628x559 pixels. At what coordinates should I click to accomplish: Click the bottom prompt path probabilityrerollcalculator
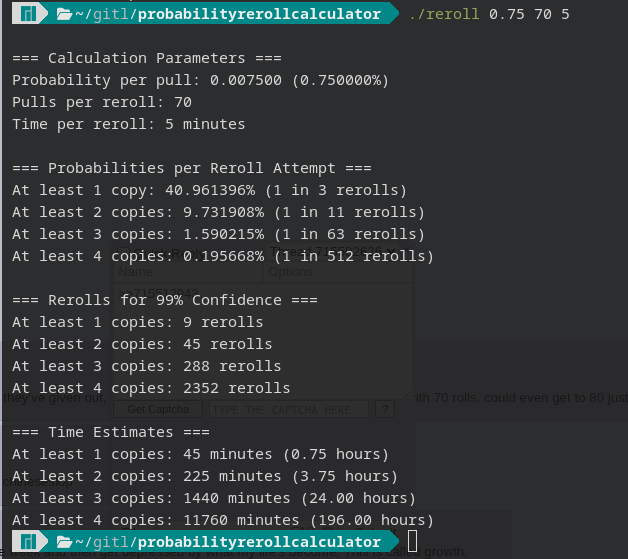[259, 542]
